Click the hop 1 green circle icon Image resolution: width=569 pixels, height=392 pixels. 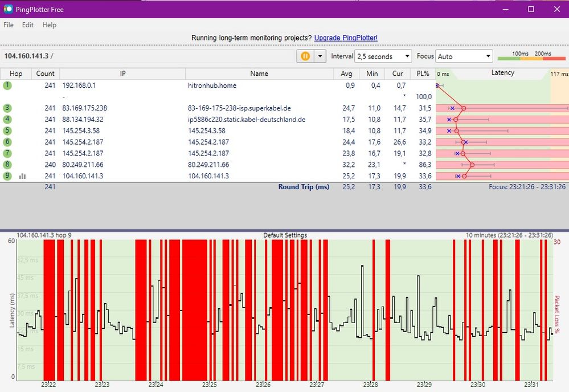pyautogui.click(x=7, y=85)
